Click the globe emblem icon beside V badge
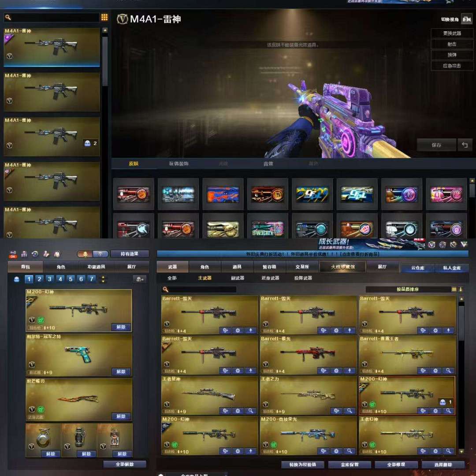 click(443, 245)
